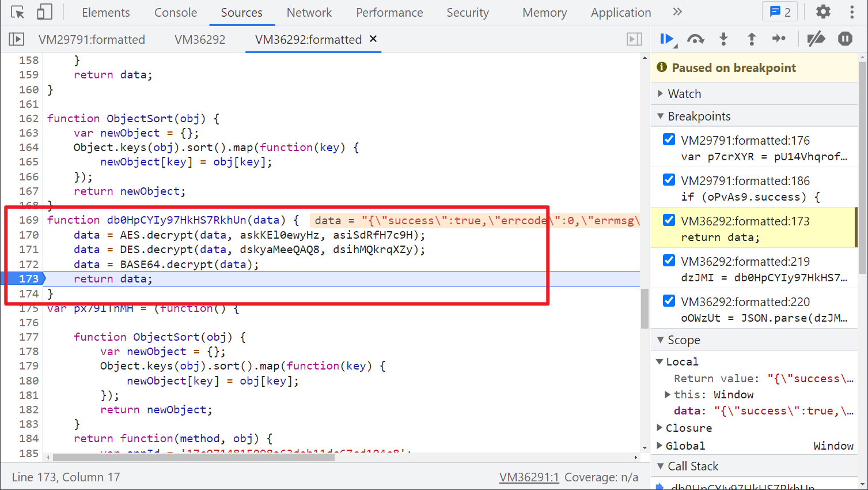Select 'if (oPvAs9.success) {' breakpoint text
This screenshot has height=490, width=868.
click(751, 197)
